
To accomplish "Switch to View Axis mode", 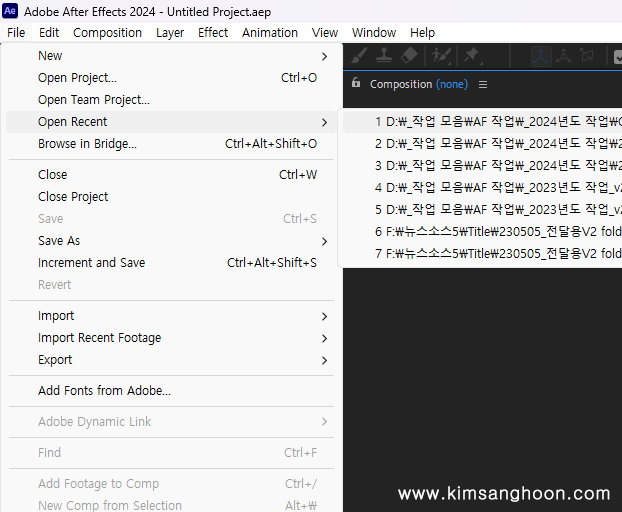I will click(587, 56).
